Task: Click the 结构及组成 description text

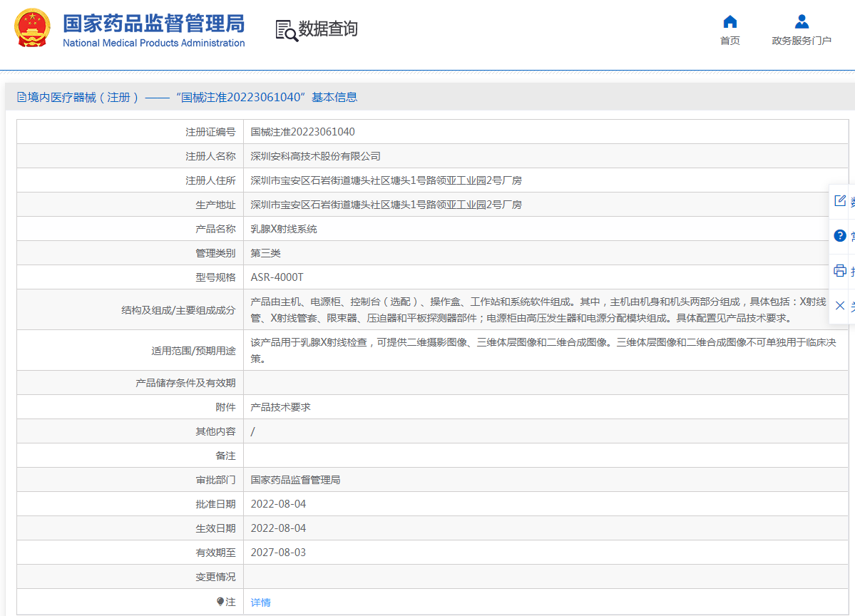Action: tap(538, 309)
